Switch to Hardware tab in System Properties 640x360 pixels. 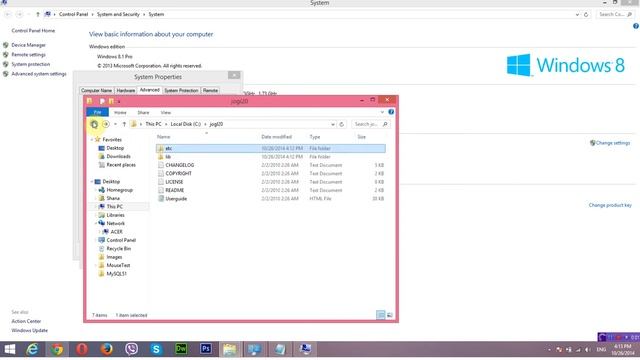(126, 91)
